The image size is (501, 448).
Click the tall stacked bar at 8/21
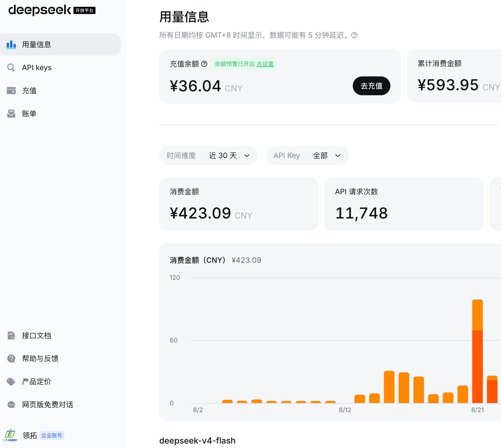(477, 351)
